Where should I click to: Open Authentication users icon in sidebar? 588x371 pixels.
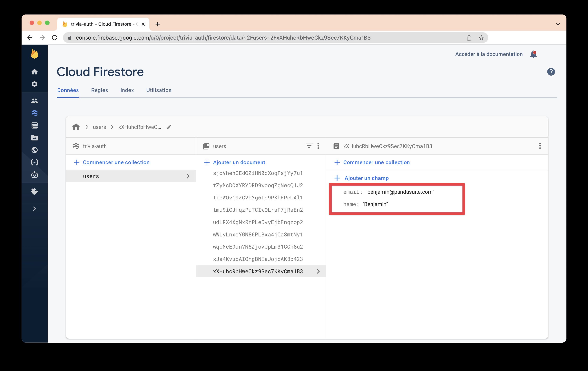[34, 101]
